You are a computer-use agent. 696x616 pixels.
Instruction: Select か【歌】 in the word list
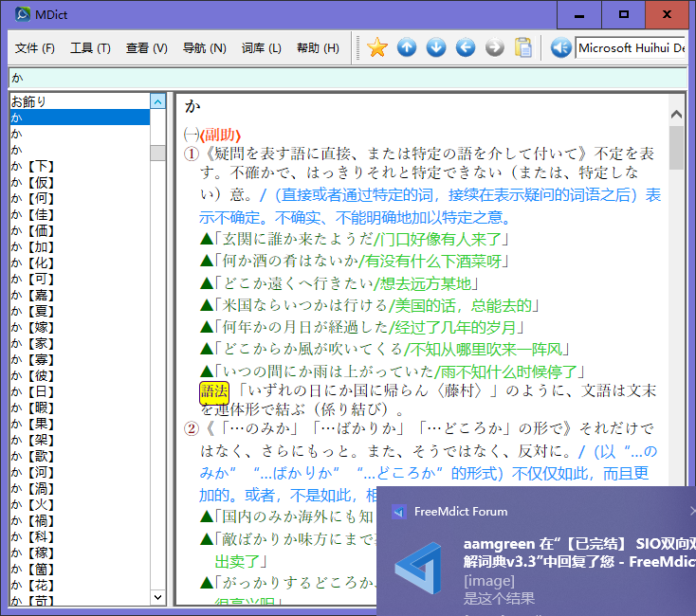coord(80,457)
